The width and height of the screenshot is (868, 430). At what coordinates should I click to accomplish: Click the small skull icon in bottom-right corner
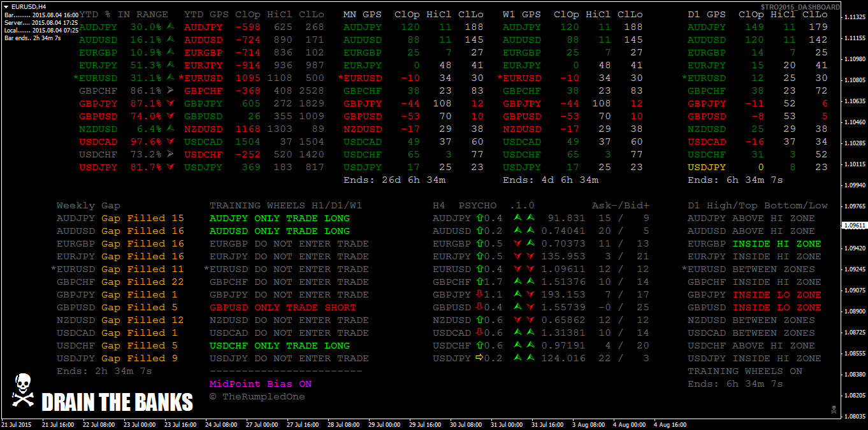833,409
